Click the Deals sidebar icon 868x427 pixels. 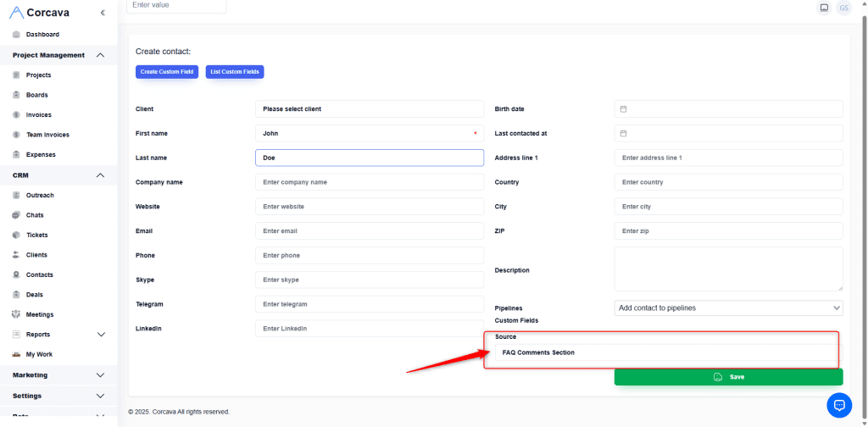(x=16, y=295)
